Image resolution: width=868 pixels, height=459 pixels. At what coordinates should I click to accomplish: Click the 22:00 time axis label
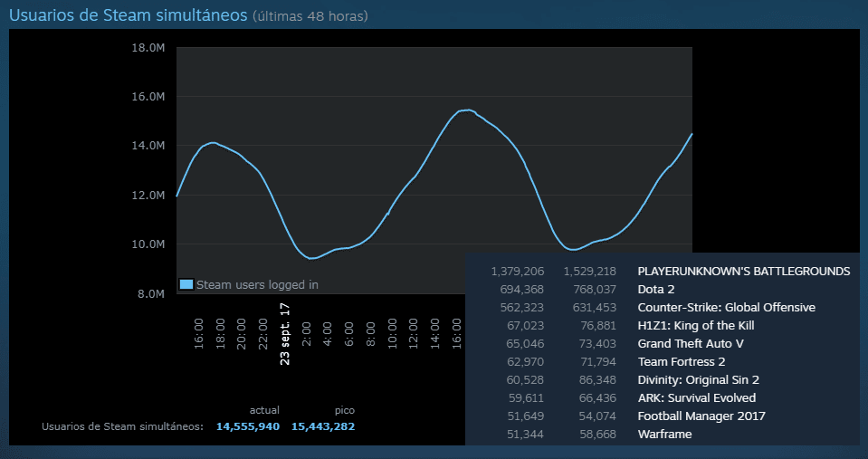(x=263, y=333)
